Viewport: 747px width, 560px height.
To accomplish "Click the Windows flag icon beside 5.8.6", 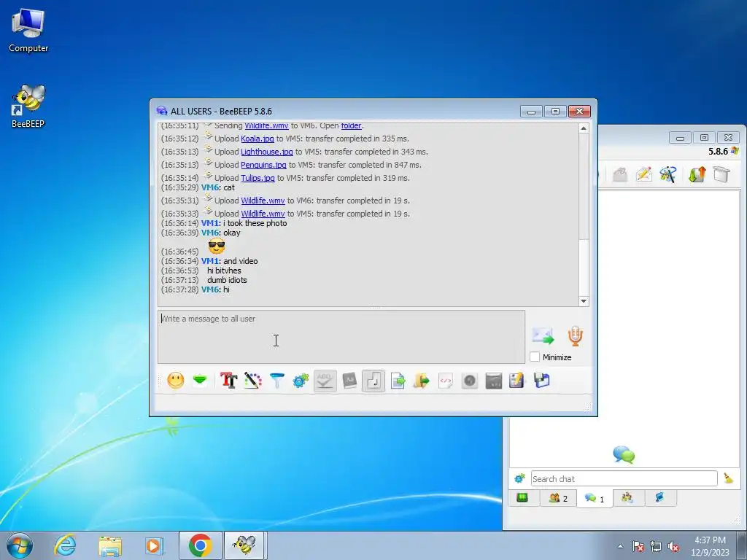I will [735, 151].
